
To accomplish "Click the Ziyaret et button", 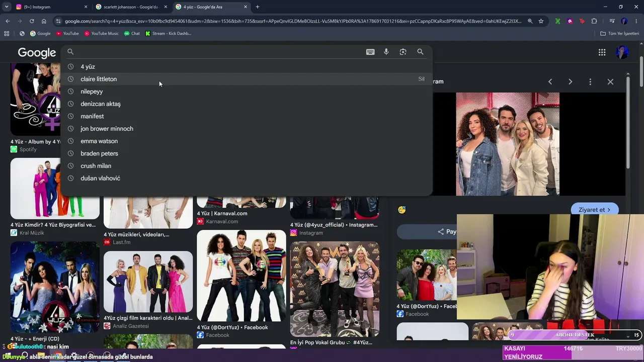I will (594, 210).
